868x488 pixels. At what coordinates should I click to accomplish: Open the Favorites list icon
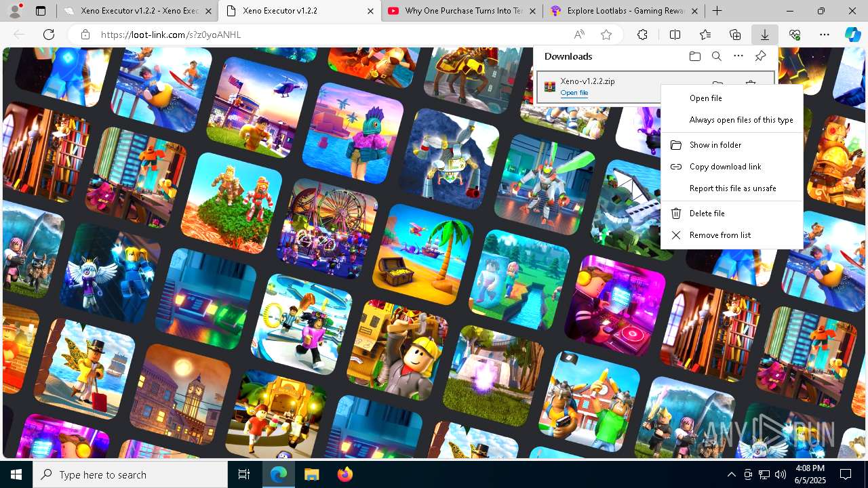coord(705,35)
